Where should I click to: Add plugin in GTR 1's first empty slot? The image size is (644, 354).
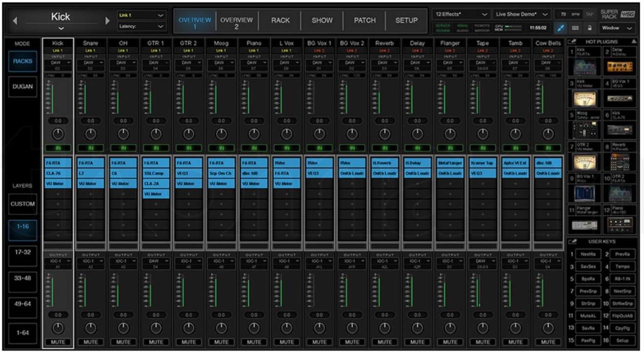tap(156, 204)
